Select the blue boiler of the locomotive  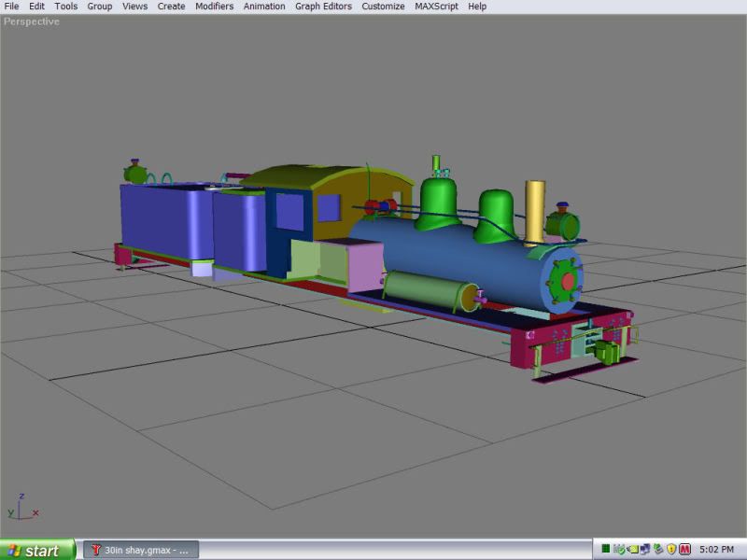(x=458, y=258)
